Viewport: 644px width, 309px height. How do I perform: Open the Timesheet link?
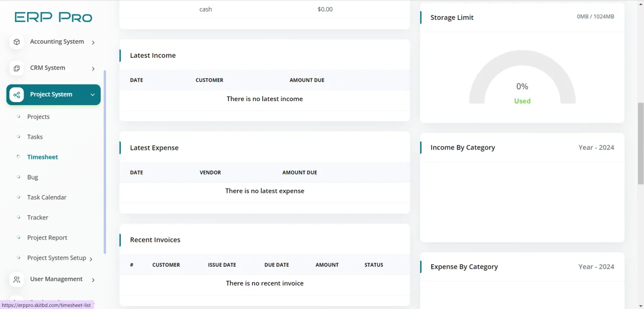coord(42,157)
